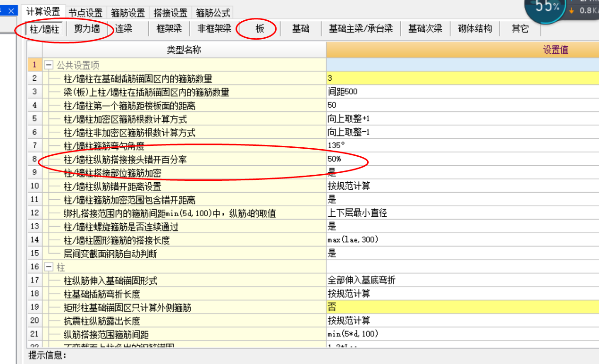This screenshot has height=364, width=599.
Task: Select row 柱/墙柱纵筋错开距离设置
Action: [x=112, y=186]
